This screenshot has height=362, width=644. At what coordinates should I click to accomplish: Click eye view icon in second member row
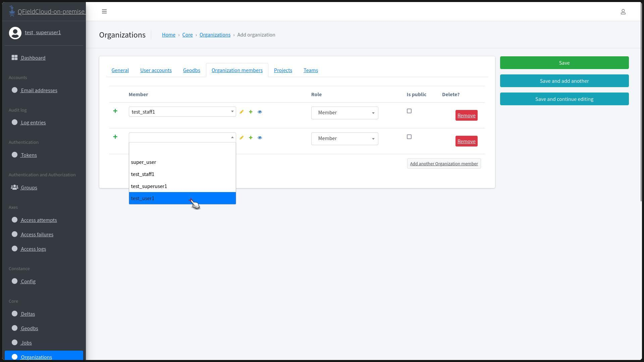point(260,138)
